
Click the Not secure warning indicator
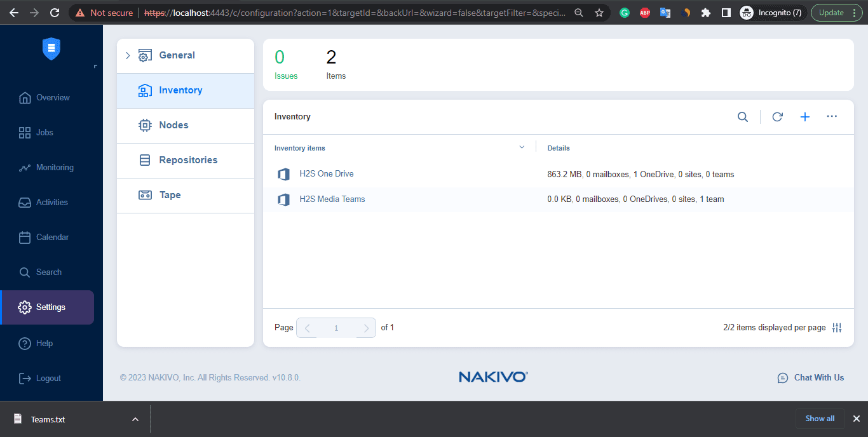tap(104, 13)
